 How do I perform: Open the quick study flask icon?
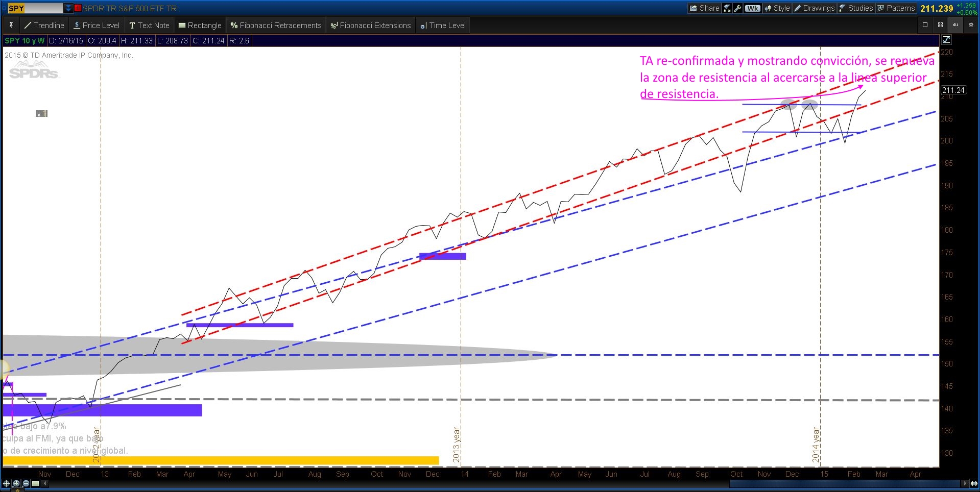pos(727,8)
